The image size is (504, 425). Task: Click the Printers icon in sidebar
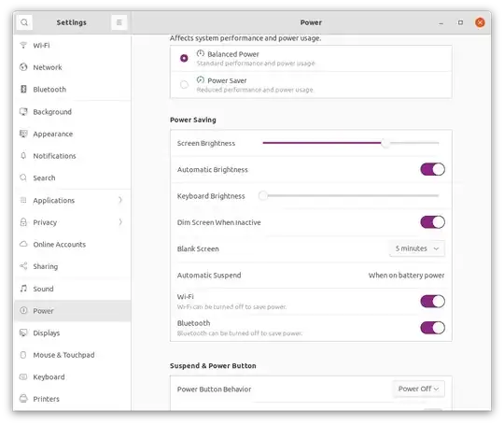click(23, 399)
